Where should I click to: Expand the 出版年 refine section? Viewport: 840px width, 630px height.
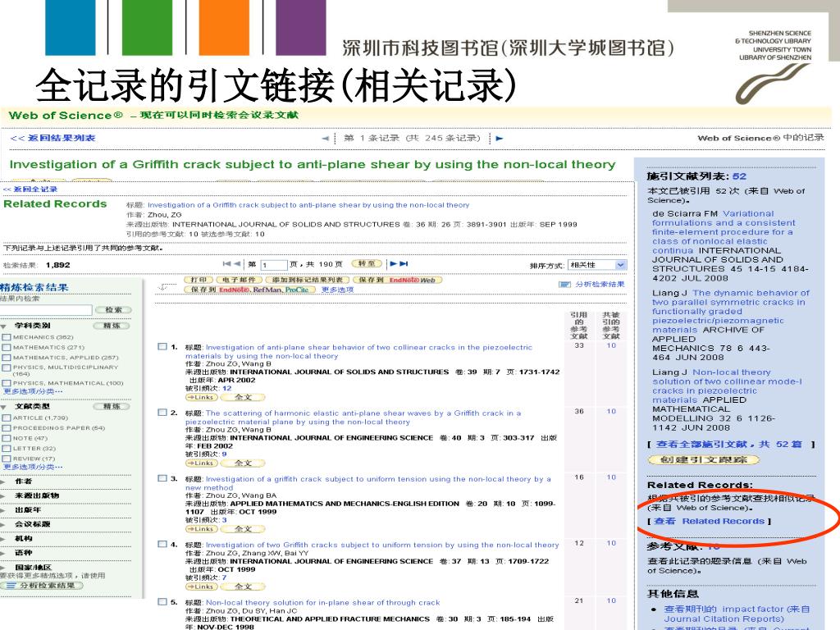coord(2,510)
